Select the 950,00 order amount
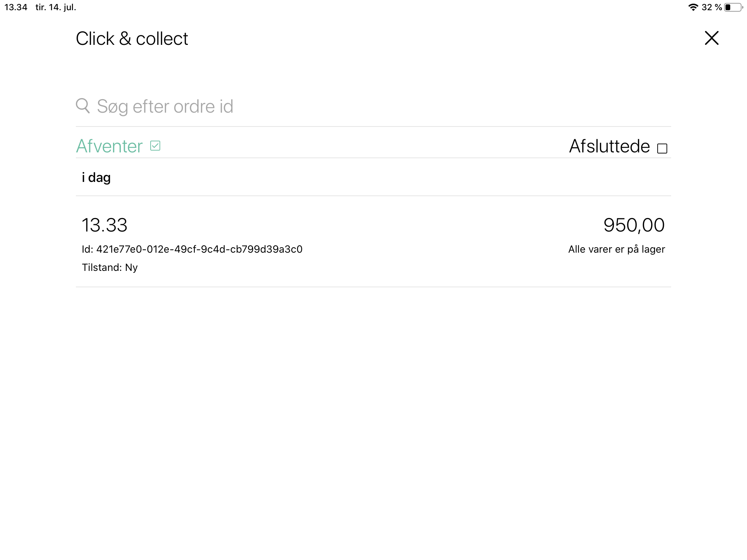747x560 pixels. coord(634,225)
